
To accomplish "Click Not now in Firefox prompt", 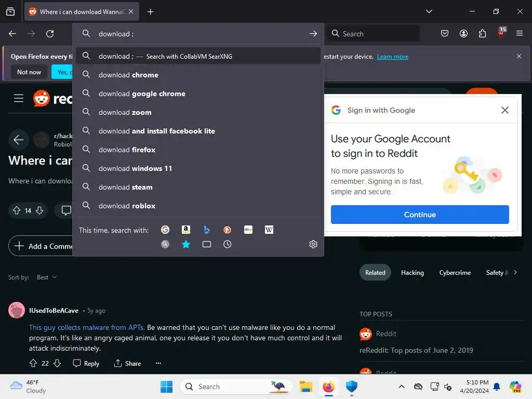I will 29,72.
